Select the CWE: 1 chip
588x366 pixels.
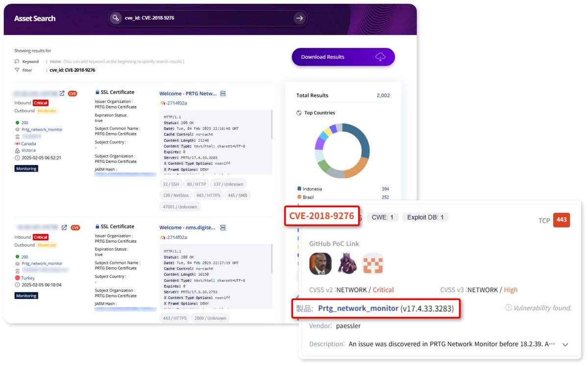(x=382, y=217)
